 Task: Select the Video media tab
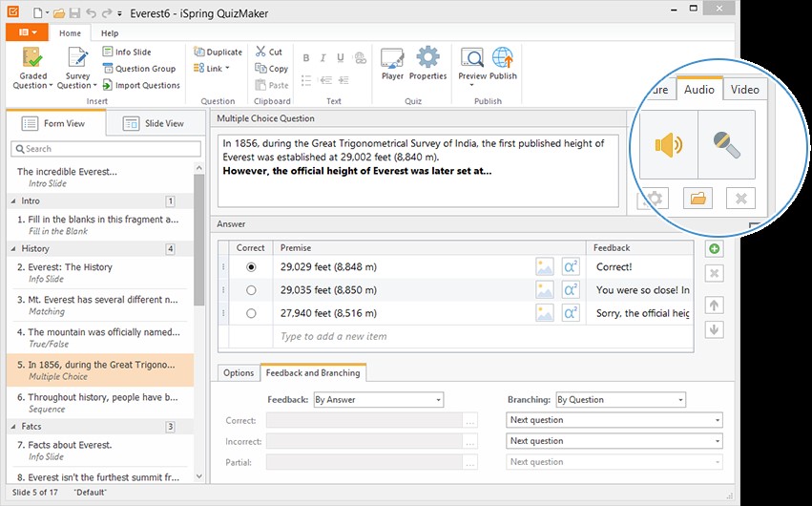pyautogui.click(x=744, y=89)
